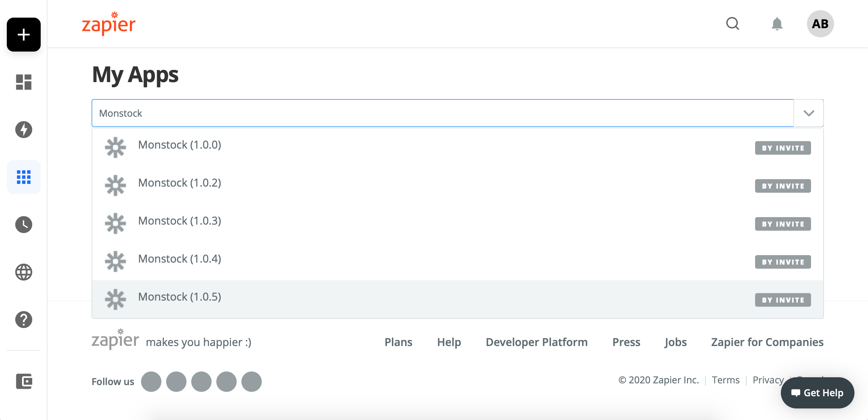The image size is (868, 420).
Task: Open the Explore globe icon
Action: (24, 272)
